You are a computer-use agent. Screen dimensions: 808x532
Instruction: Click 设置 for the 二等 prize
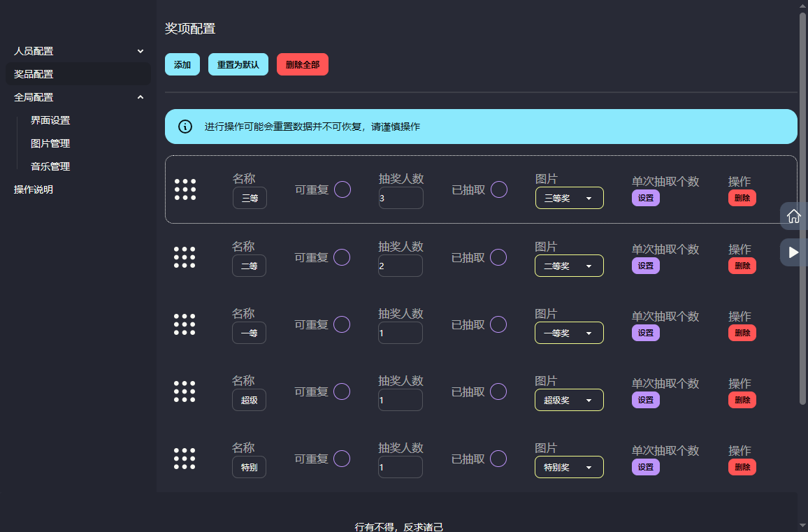click(646, 266)
